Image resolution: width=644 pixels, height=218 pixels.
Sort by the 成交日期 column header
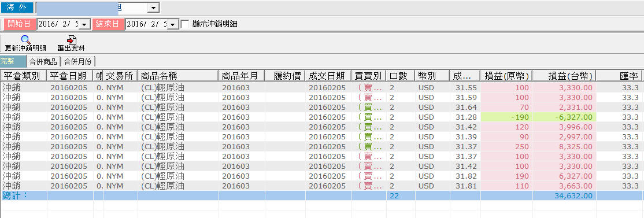pyautogui.click(x=328, y=76)
